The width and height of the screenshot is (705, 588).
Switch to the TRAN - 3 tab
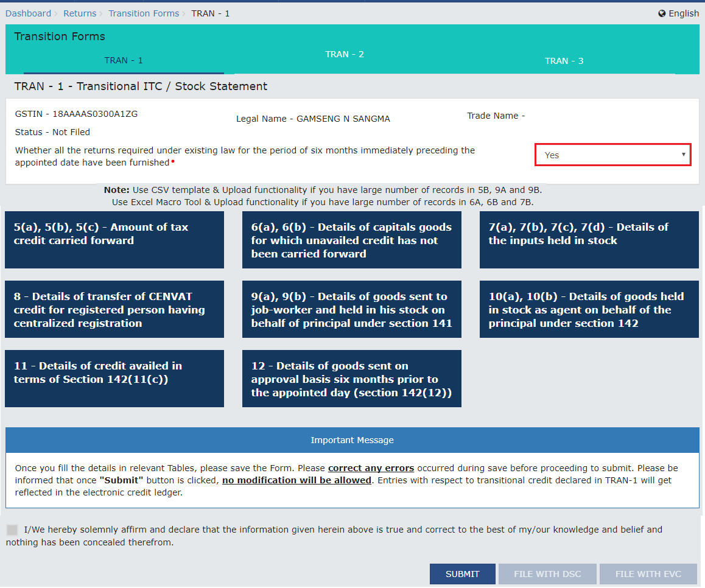click(x=564, y=61)
